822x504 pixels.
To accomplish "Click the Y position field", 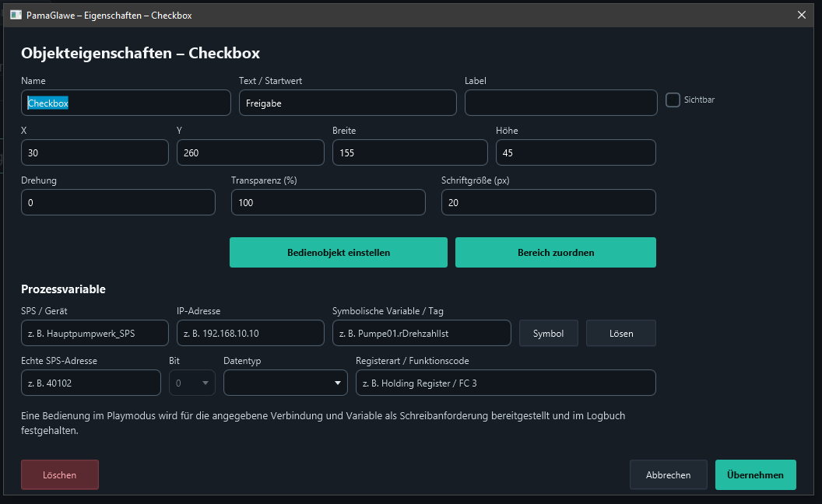I will pos(251,152).
